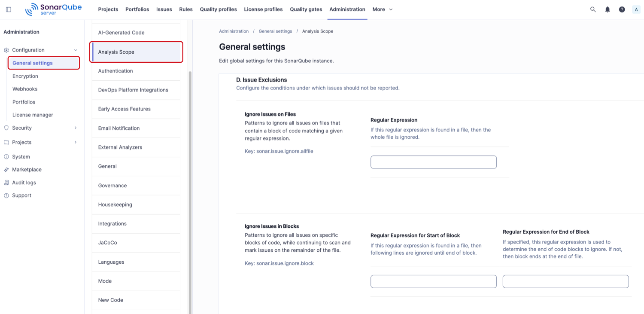The height and width of the screenshot is (314, 644).
Task: Open the user avatar 'A' menu
Action: (636, 9)
